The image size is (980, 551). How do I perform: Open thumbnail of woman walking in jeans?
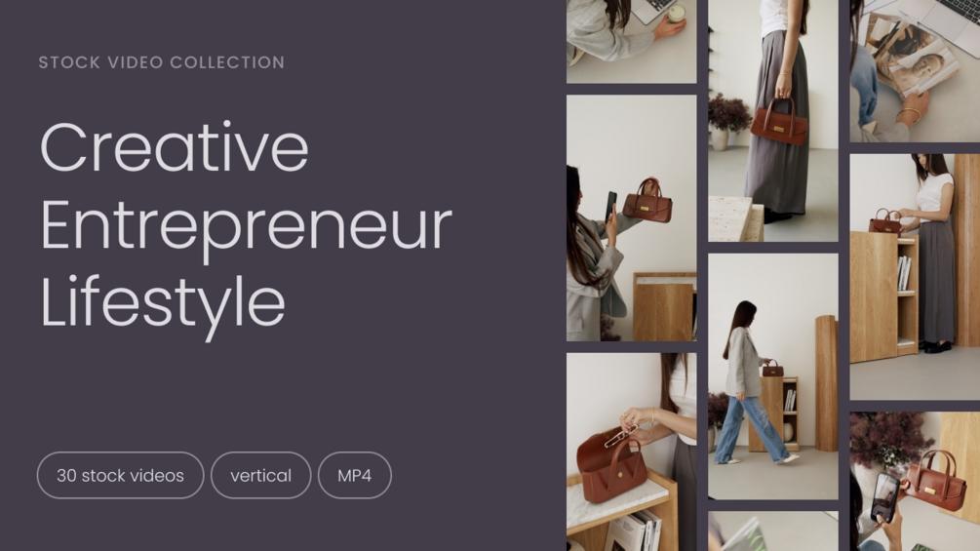773,376
